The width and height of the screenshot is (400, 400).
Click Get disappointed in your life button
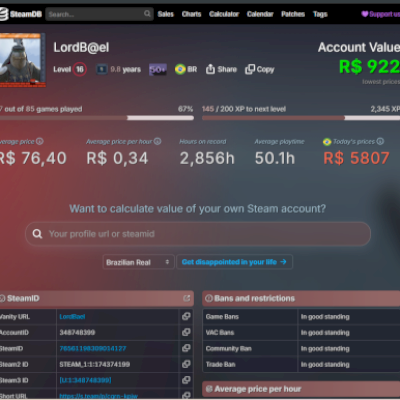[x=234, y=262]
